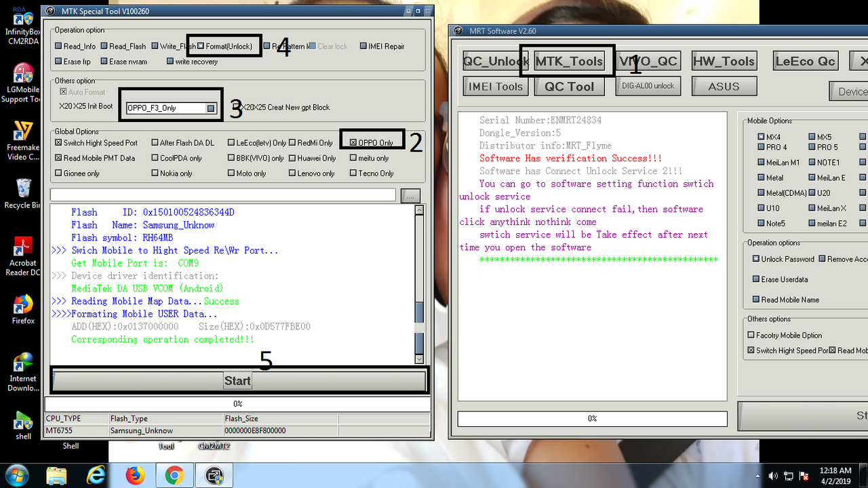Show hidden system tray icons
The image size is (868, 488).
point(758,476)
